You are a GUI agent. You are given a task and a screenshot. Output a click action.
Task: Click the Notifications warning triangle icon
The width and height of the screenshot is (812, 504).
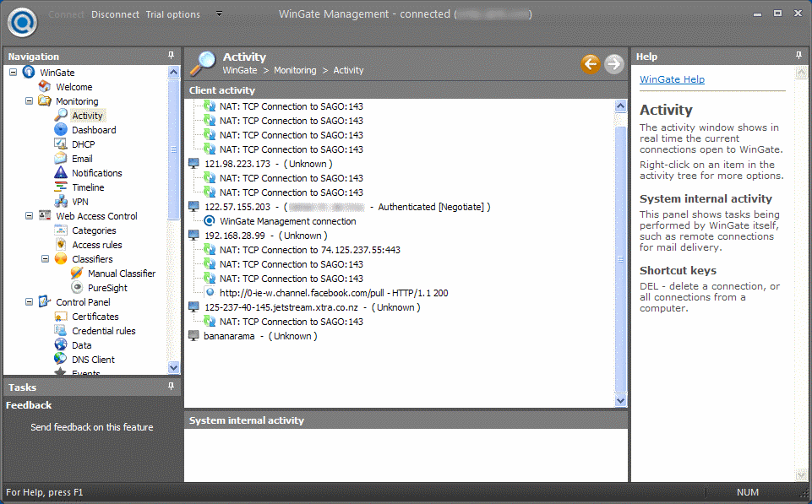[x=61, y=173]
